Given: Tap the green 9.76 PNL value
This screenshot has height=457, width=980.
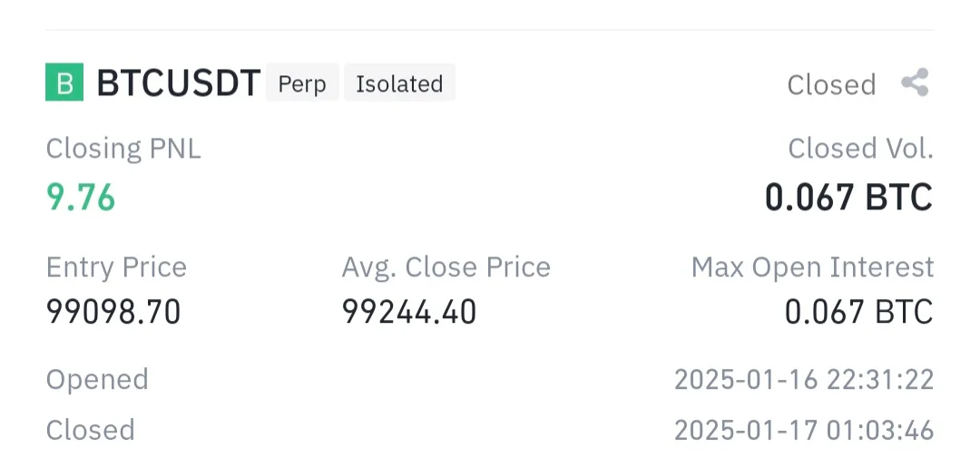Looking at the screenshot, I should (81, 197).
